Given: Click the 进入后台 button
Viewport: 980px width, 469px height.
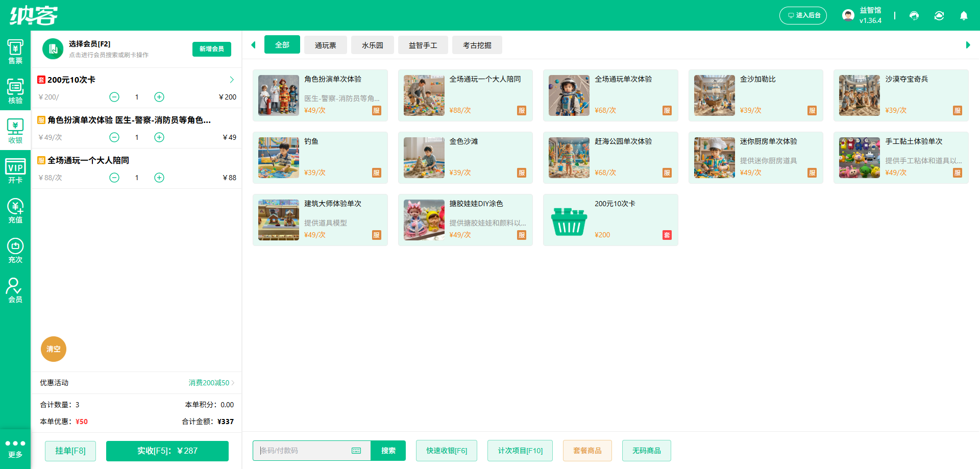Looking at the screenshot, I should coord(803,15).
